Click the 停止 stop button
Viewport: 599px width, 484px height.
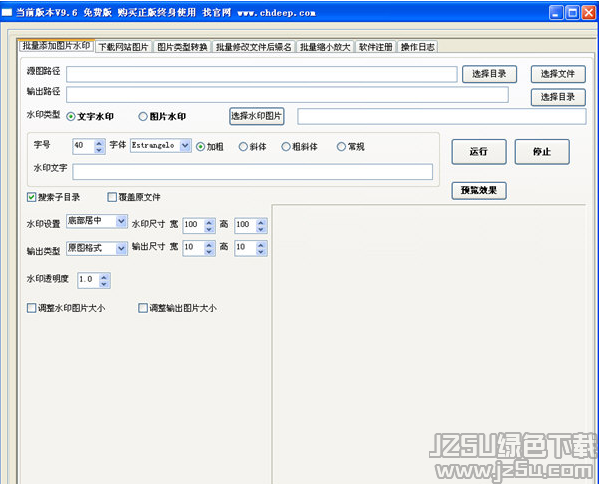tap(542, 152)
